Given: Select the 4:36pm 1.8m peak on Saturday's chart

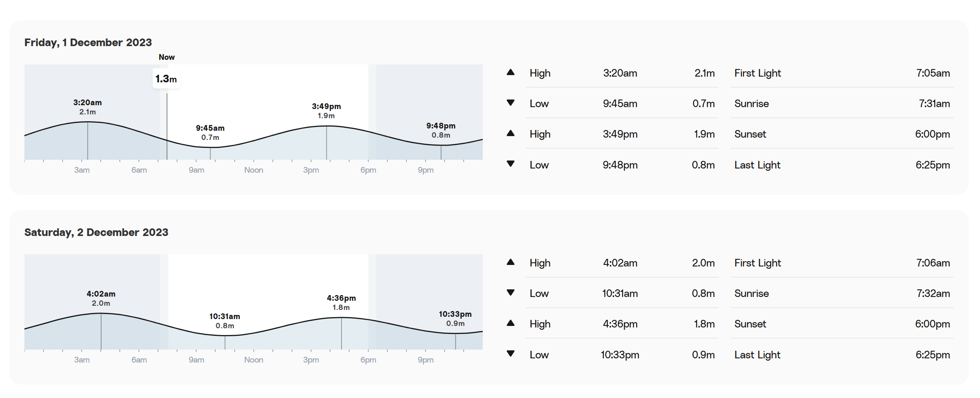Looking at the screenshot, I should point(341,303).
